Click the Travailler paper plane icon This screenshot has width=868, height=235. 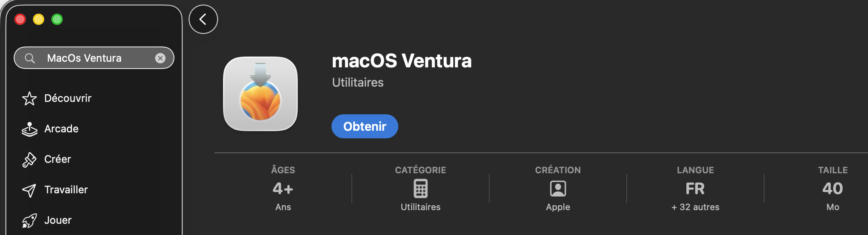coord(29,190)
